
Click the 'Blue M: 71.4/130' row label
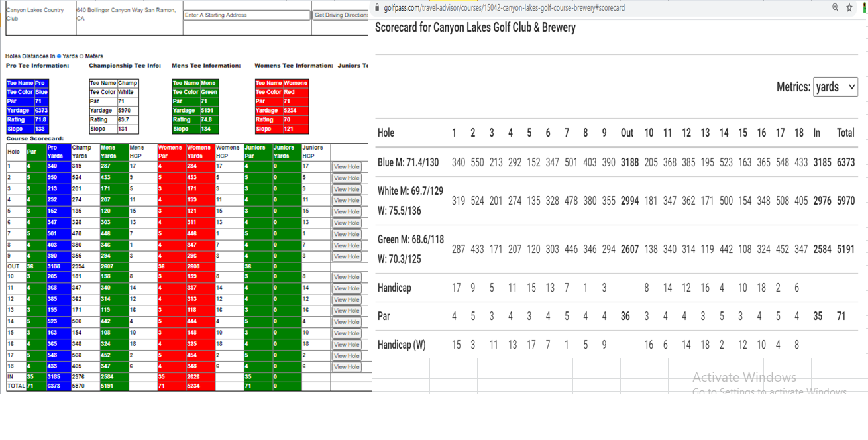pyautogui.click(x=408, y=162)
